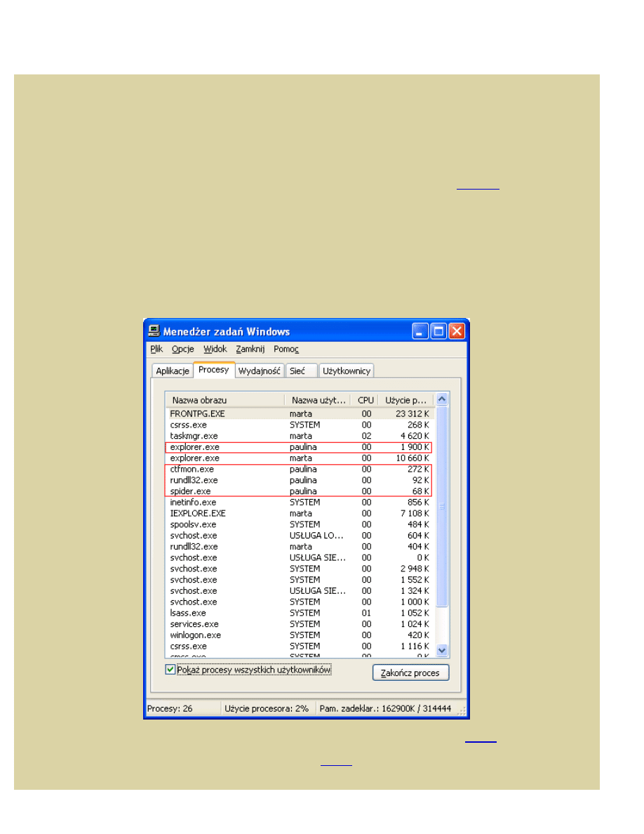Minimize the Menedżer zadań Windows window

click(x=420, y=331)
